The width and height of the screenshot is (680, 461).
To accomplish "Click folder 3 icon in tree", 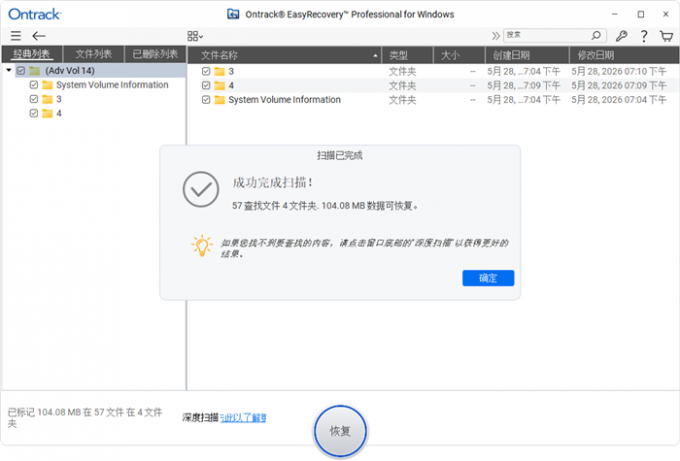I will pos(47,99).
